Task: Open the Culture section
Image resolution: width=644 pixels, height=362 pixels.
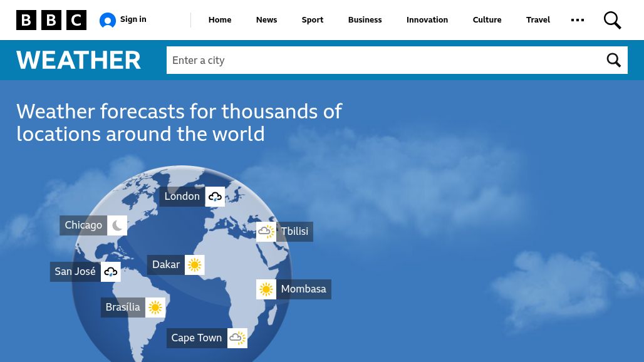Action: [487, 20]
